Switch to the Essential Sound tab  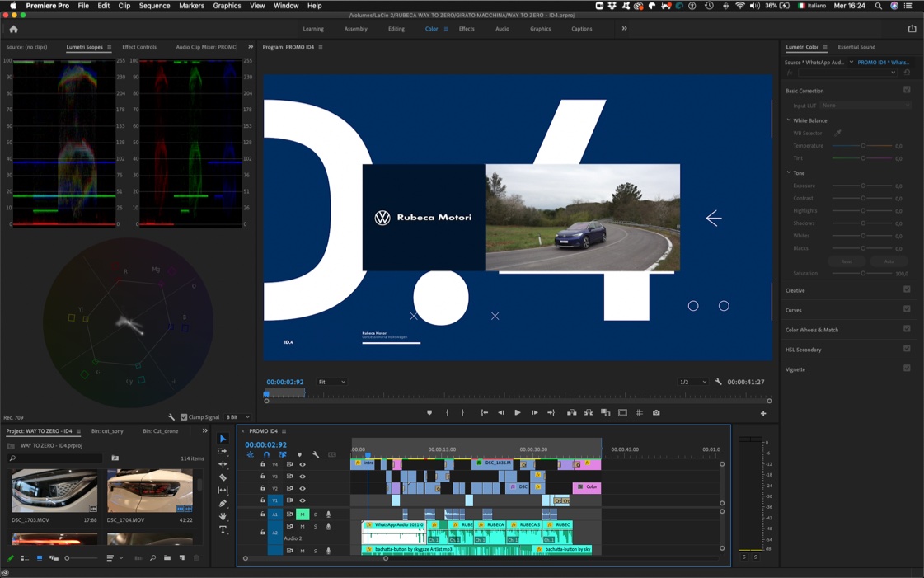[856, 47]
